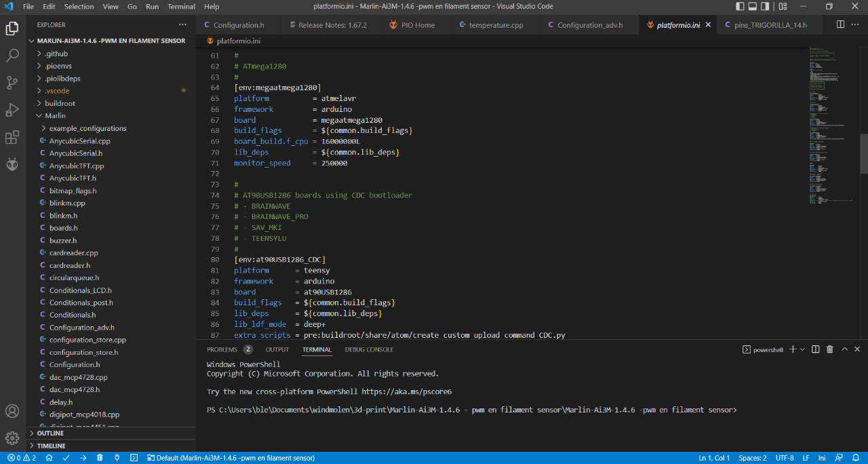868x464 pixels.
Task: Expand the example_configurations folder
Action: coord(87,128)
